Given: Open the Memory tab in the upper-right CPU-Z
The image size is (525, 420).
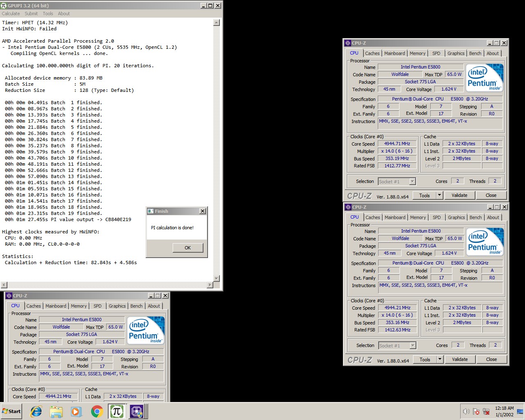Looking at the screenshot, I should [418, 53].
